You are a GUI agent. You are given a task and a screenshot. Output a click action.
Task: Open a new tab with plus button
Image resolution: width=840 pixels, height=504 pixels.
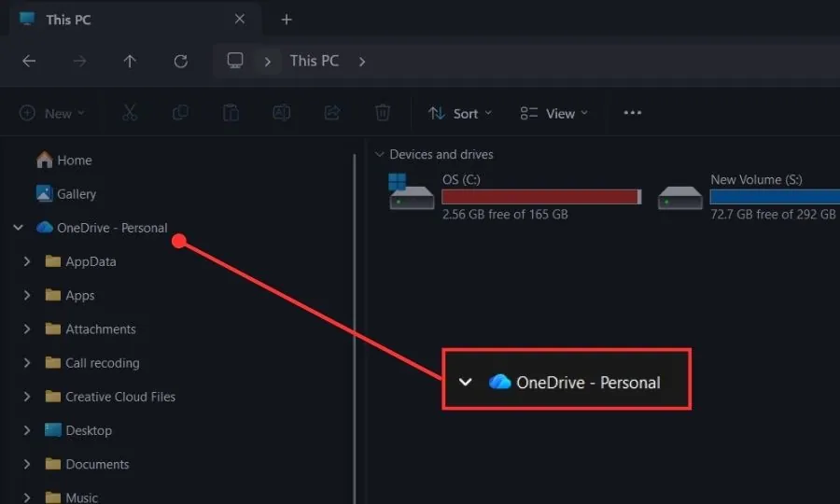(287, 20)
